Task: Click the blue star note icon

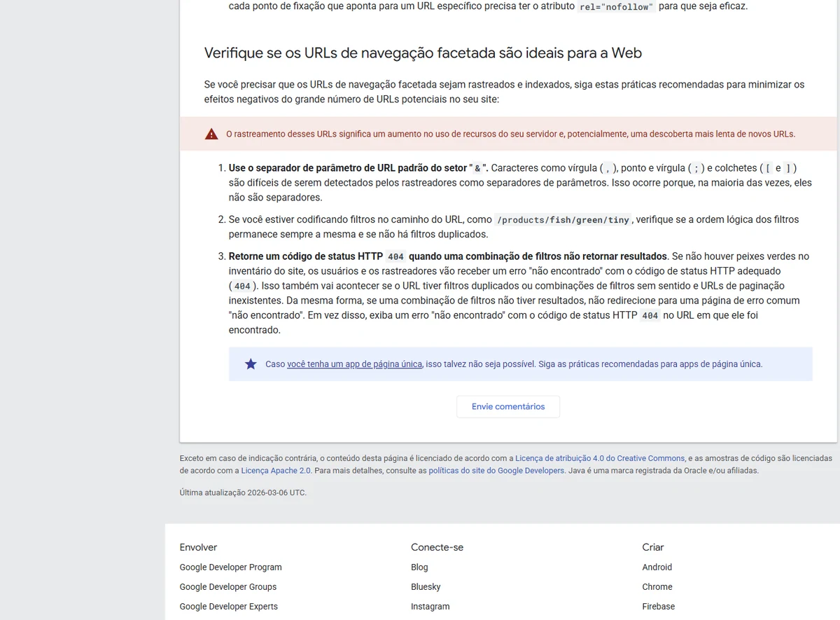Action: tap(251, 364)
